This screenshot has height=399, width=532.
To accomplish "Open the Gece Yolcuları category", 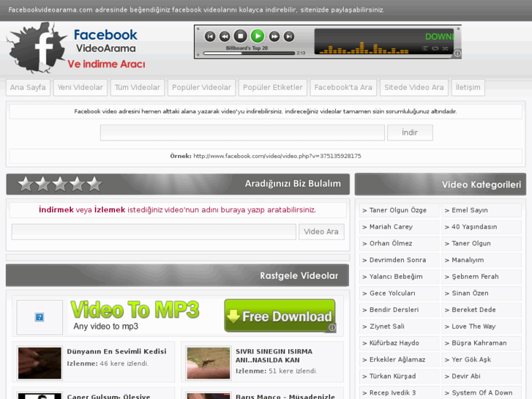I will pos(400,294).
